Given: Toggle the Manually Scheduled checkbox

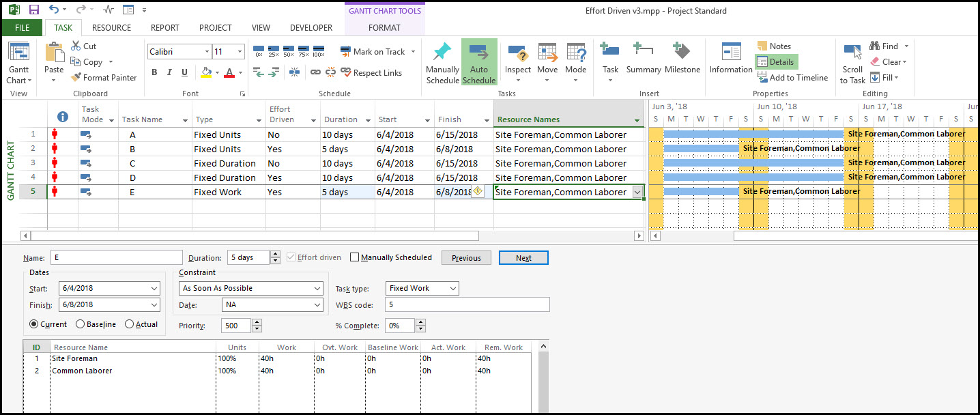Looking at the screenshot, I should [354, 257].
